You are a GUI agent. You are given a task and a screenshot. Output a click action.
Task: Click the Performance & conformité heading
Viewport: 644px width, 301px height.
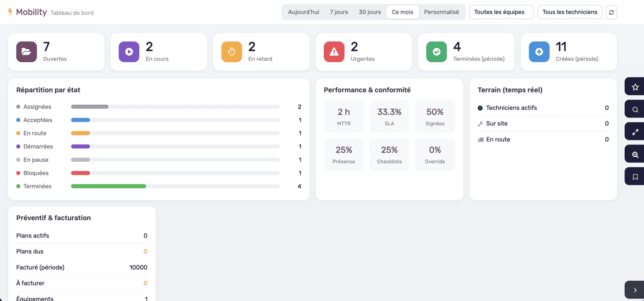tap(367, 90)
